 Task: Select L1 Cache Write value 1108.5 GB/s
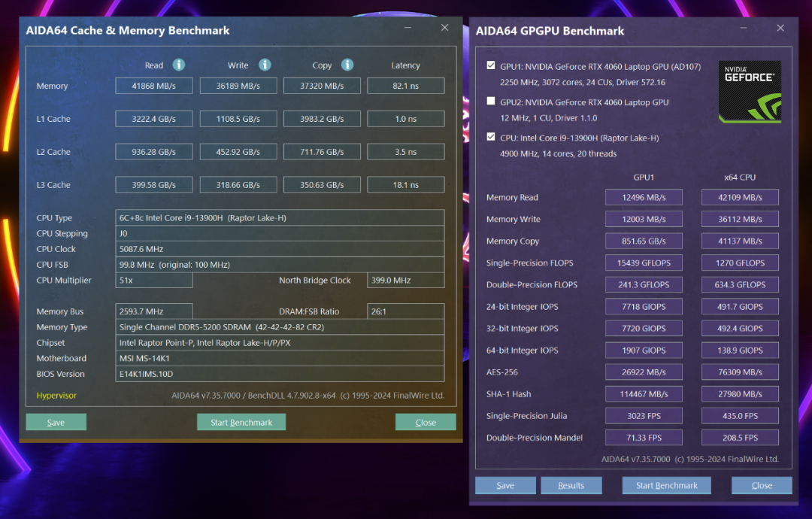238,119
